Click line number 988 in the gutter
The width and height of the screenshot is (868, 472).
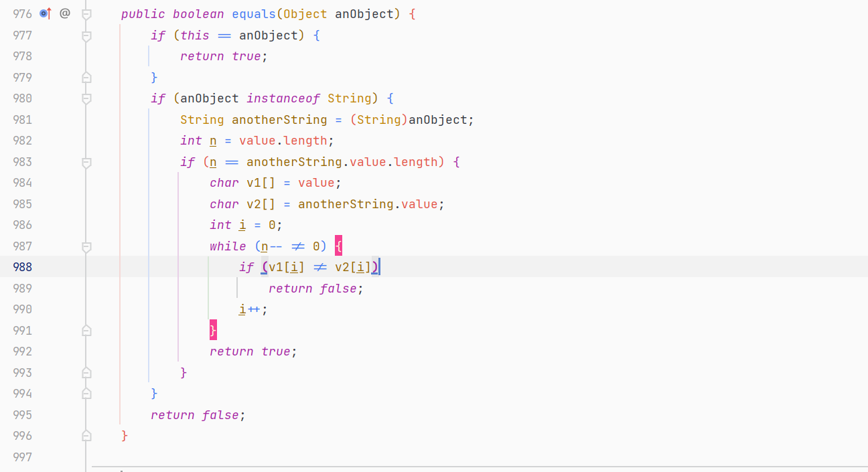[22, 267]
